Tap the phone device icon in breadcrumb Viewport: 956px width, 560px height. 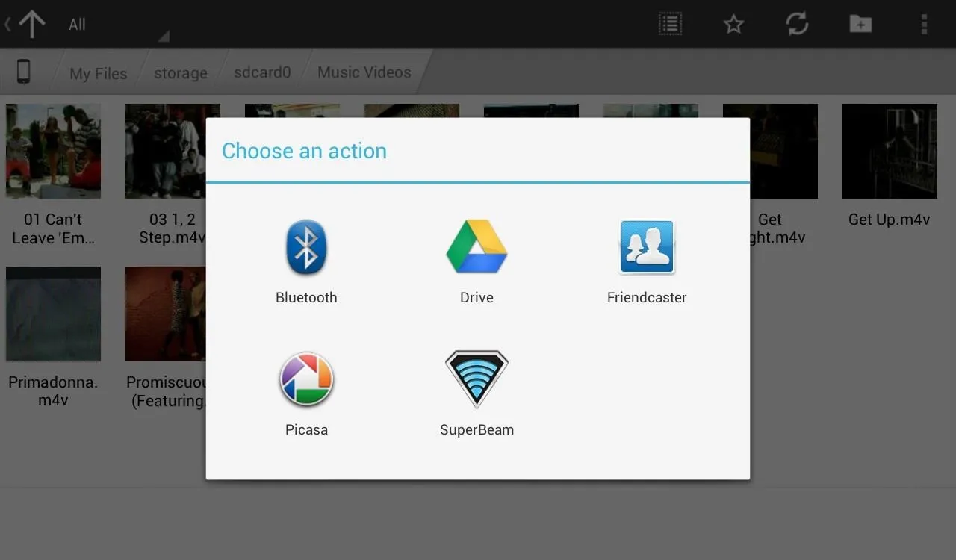[x=24, y=72]
